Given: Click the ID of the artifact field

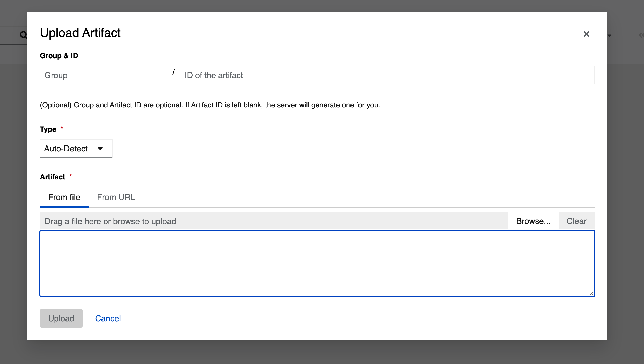Looking at the screenshot, I should pos(387,75).
